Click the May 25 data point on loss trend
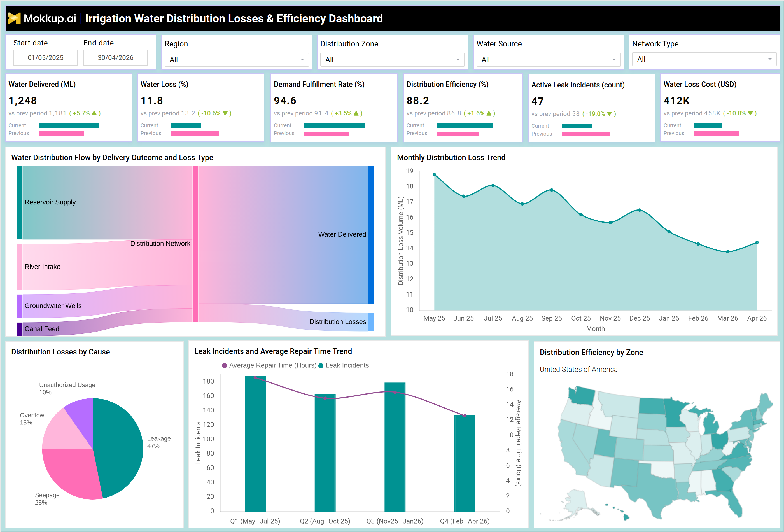This screenshot has height=532, width=784. pos(434,175)
